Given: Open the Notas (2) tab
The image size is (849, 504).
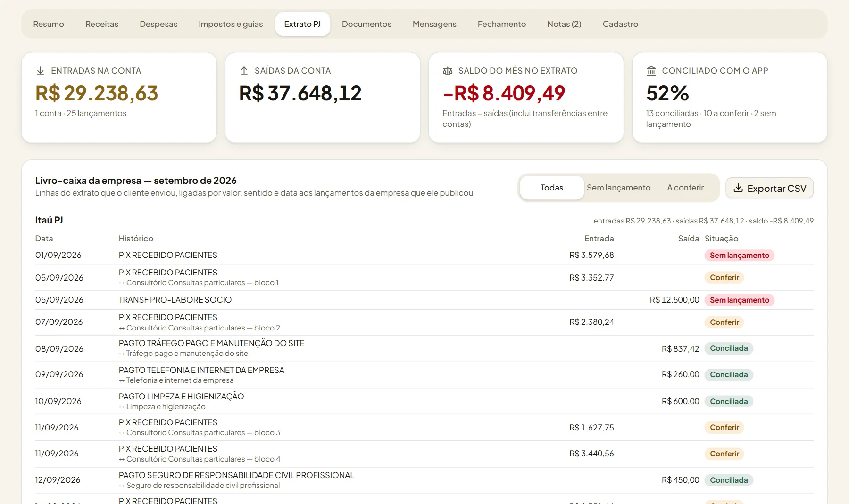Looking at the screenshot, I should tap(564, 24).
